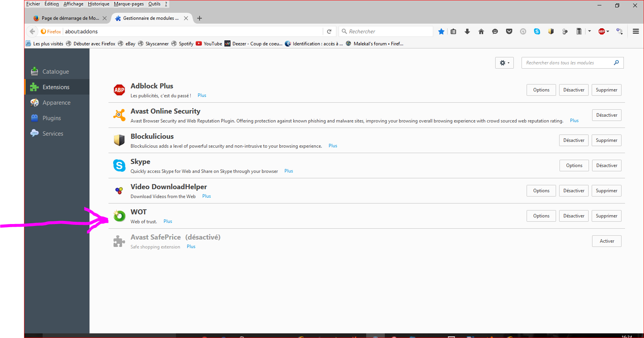The image size is (644, 338).
Task: Open the Les plus visités bookmark folder
Action: coord(45,44)
